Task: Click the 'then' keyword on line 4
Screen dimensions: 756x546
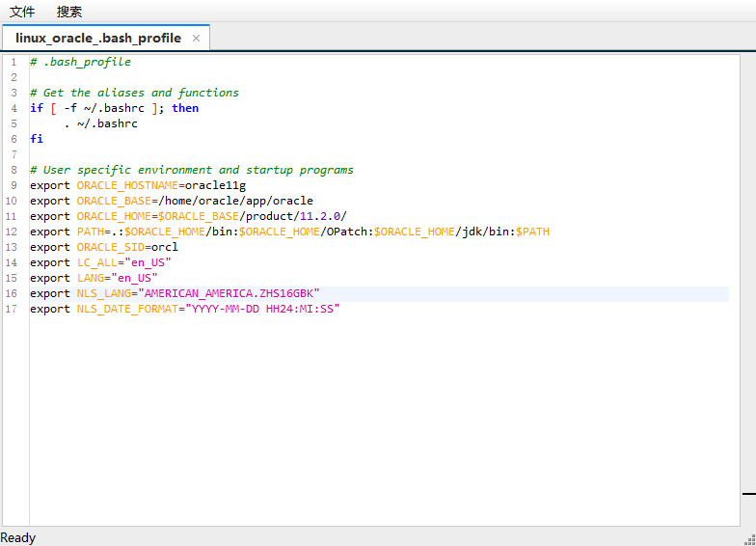Action: 185,108
